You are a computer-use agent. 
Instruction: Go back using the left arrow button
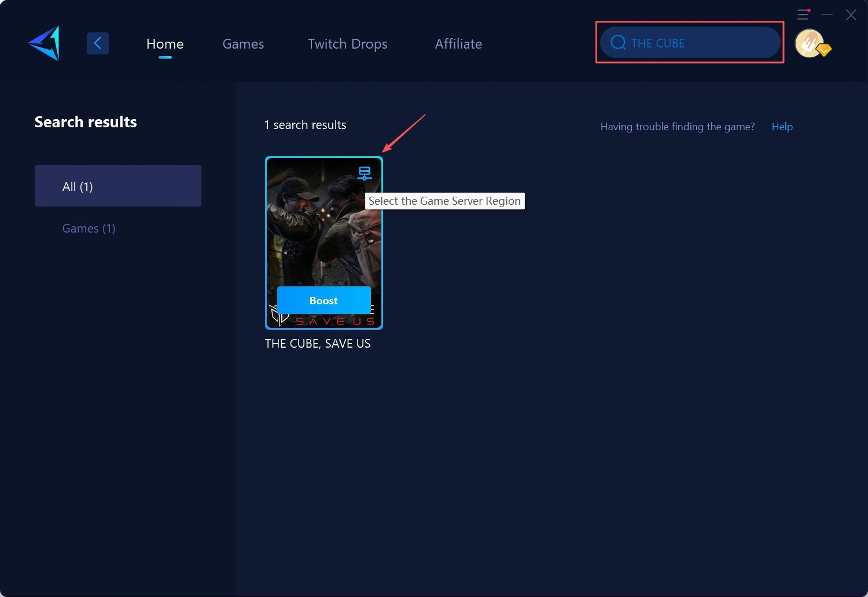98,43
